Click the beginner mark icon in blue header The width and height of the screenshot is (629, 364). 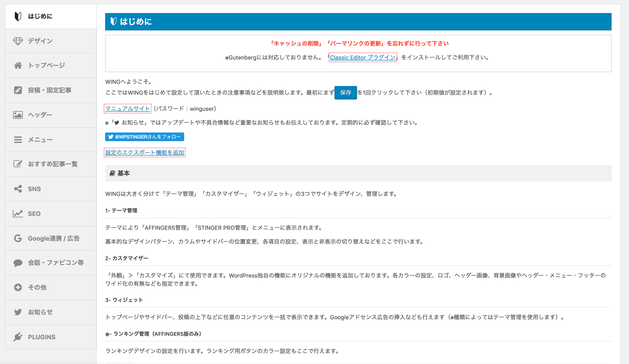113,21
